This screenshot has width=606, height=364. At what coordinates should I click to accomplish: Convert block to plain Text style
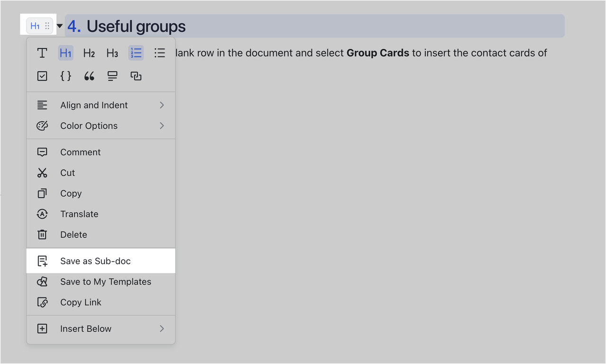pos(42,53)
